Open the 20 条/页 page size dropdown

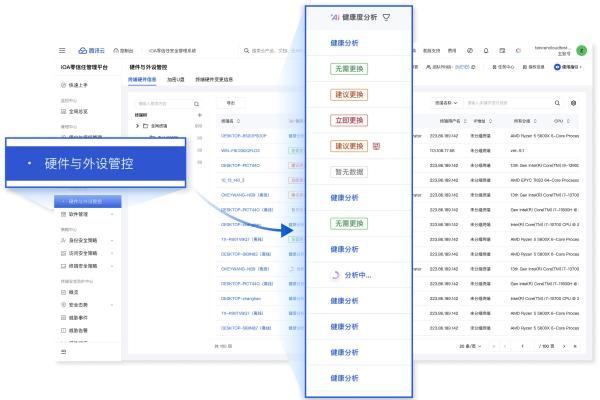pyautogui.click(x=470, y=346)
